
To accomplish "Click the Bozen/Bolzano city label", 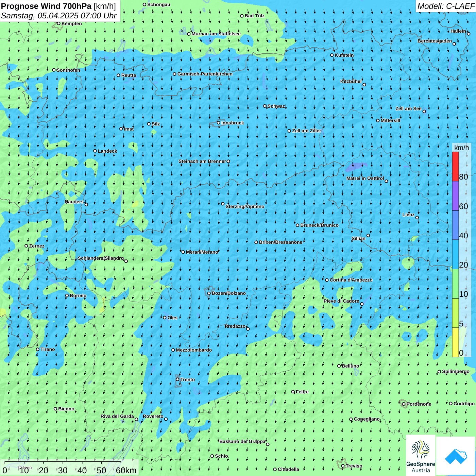I will (x=228, y=293).
